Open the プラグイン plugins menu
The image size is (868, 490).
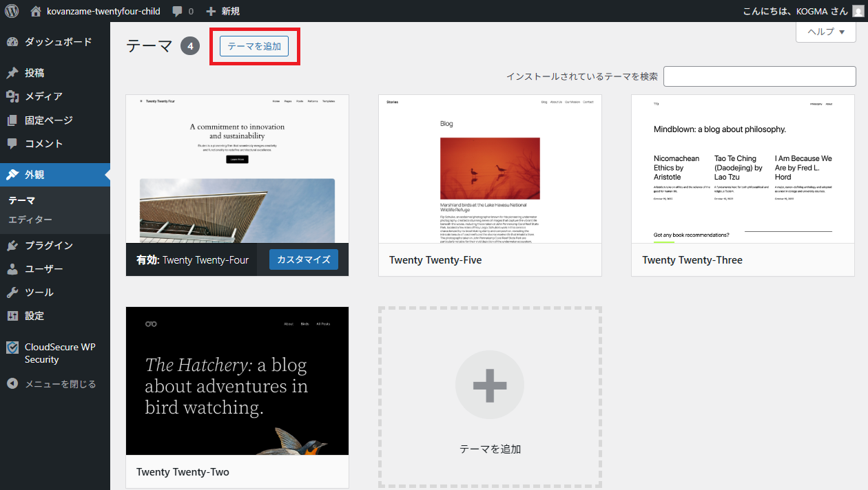pos(48,246)
